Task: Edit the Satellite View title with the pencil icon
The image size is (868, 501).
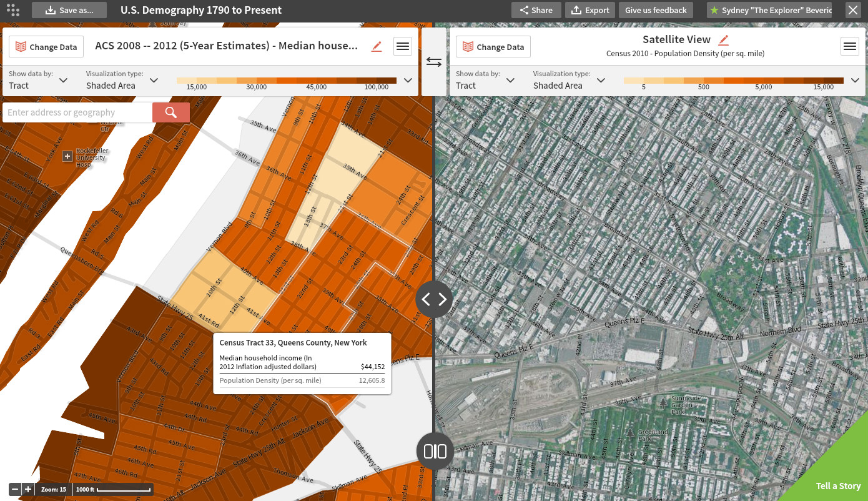Action: pyautogui.click(x=723, y=40)
